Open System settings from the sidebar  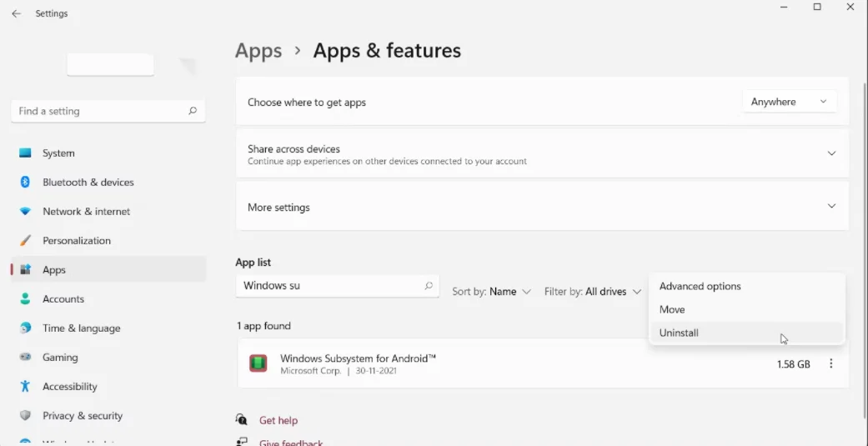pos(108,153)
